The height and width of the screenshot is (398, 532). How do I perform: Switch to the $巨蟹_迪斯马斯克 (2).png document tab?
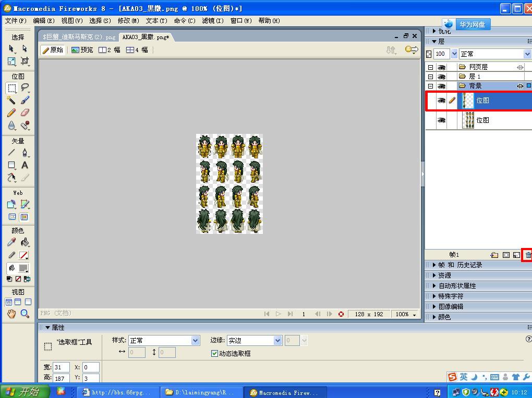point(79,37)
